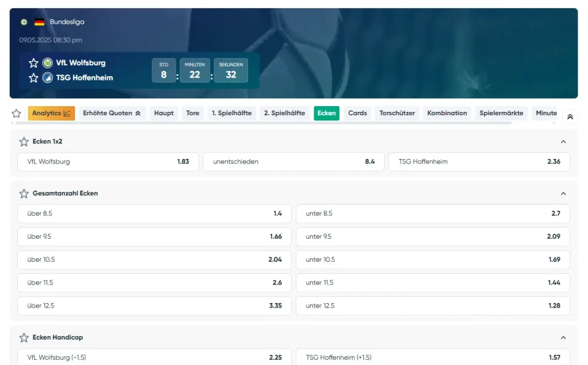The image size is (588, 365).
Task: Click the VfL Wolfsburg club logo
Action: pos(48,63)
